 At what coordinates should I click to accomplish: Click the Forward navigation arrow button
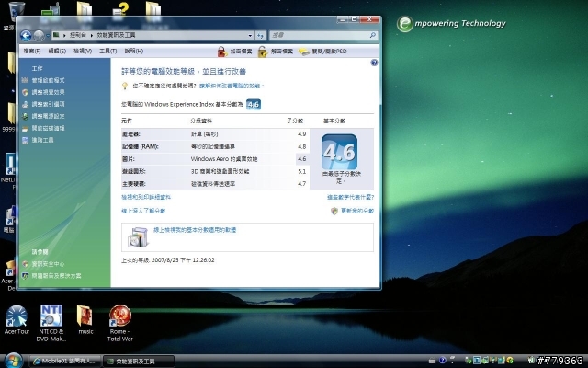pyautogui.click(x=39, y=36)
